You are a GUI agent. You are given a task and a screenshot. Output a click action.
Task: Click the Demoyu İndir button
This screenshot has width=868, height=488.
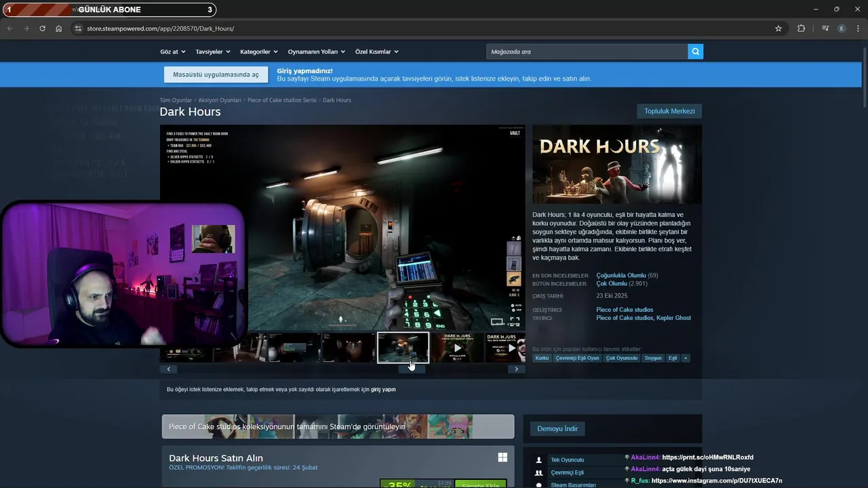tap(557, 428)
